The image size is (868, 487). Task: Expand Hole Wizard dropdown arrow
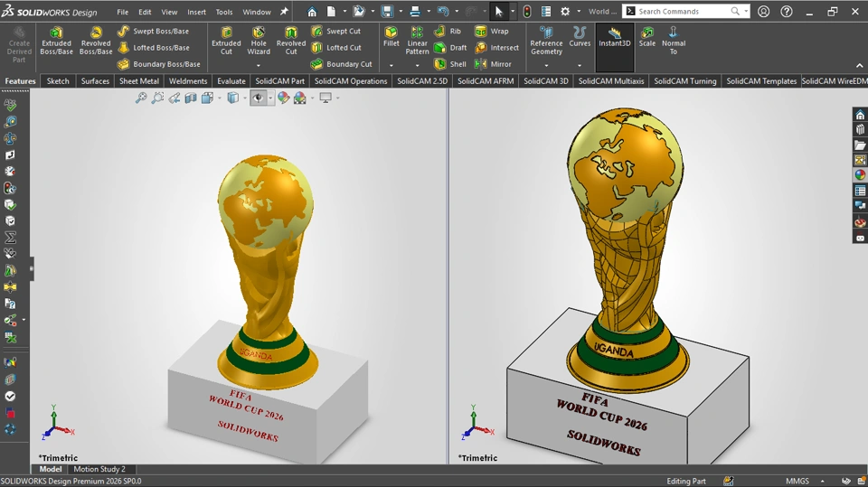pos(259,65)
